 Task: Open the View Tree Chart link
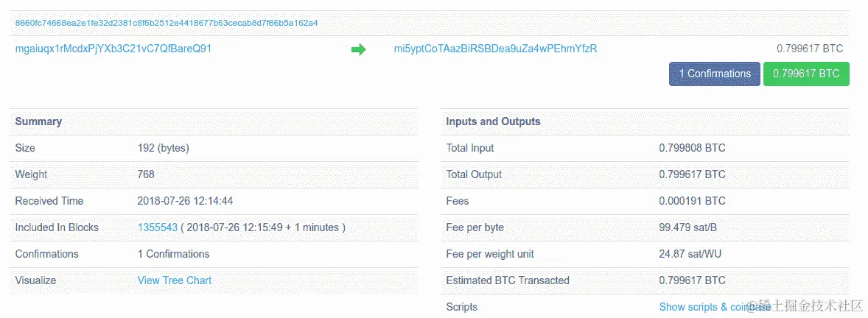click(175, 280)
